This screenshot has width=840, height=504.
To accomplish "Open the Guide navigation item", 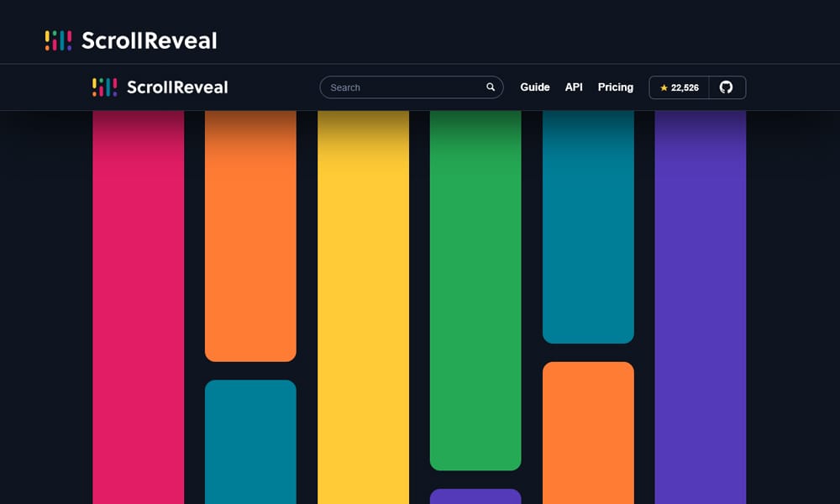I will 535,87.
